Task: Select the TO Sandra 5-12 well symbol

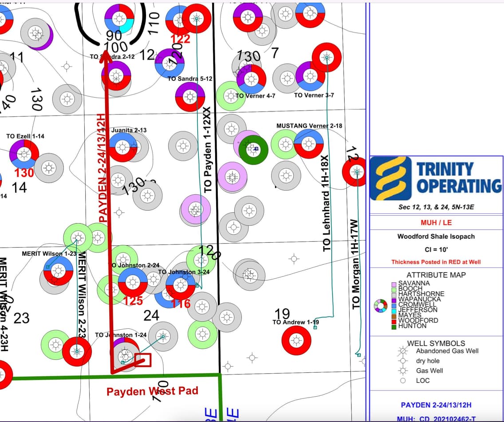Action: tap(190, 97)
